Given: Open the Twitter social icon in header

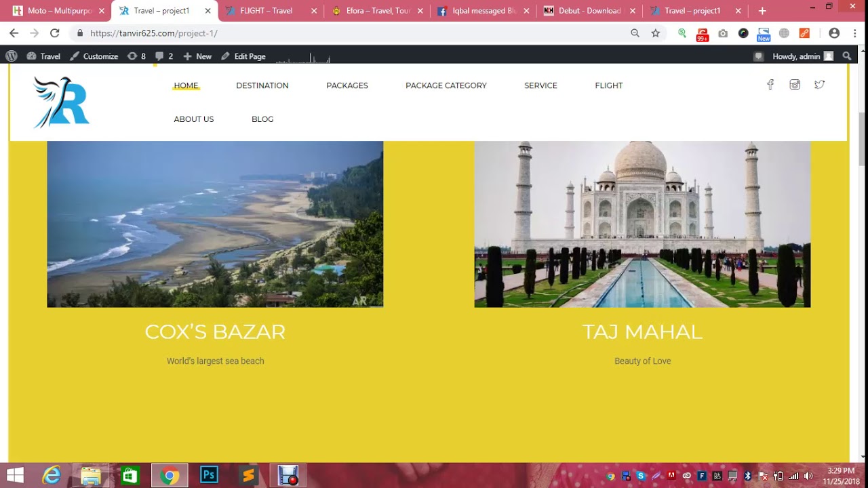Looking at the screenshot, I should tap(819, 85).
